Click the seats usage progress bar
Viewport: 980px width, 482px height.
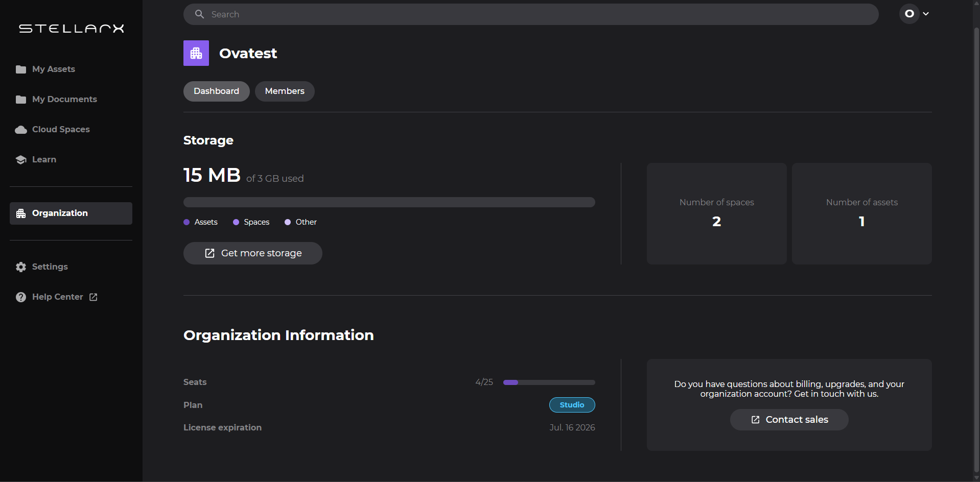[x=549, y=382]
